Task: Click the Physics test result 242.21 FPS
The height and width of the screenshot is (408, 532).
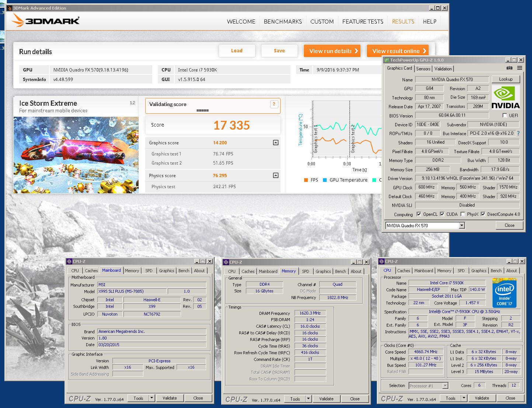Action: pyautogui.click(x=225, y=187)
